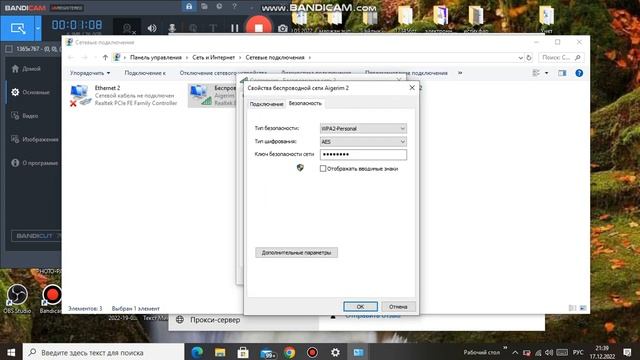Open OBS Studio desktop shortcut

(17, 298)
